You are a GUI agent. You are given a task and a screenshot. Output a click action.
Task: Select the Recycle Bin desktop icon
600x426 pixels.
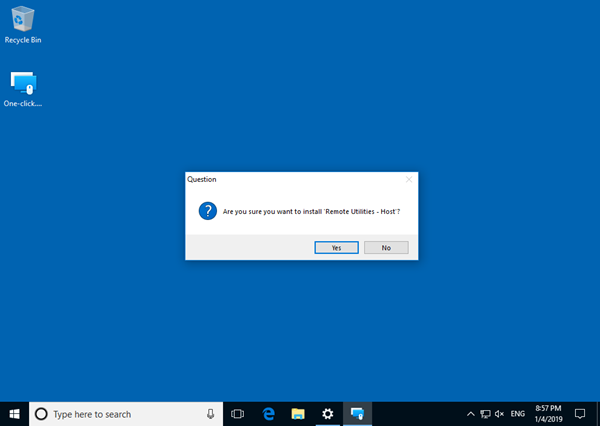(x=23, y=25)
